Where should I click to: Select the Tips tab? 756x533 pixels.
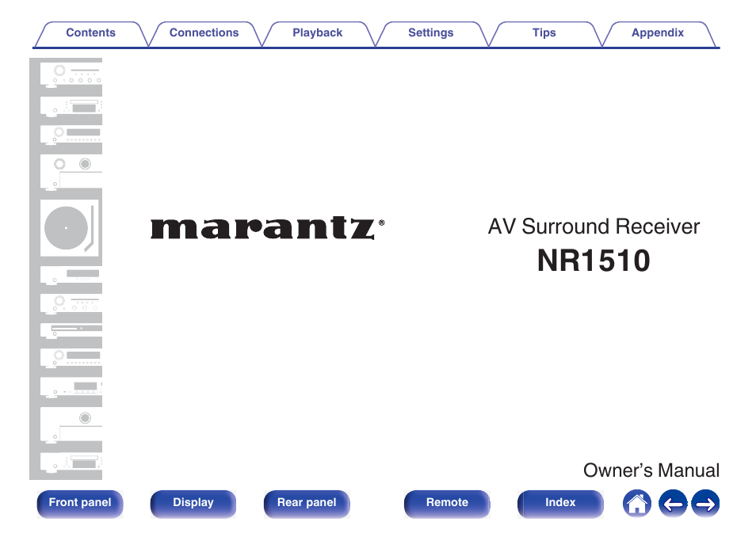point(544,34)
